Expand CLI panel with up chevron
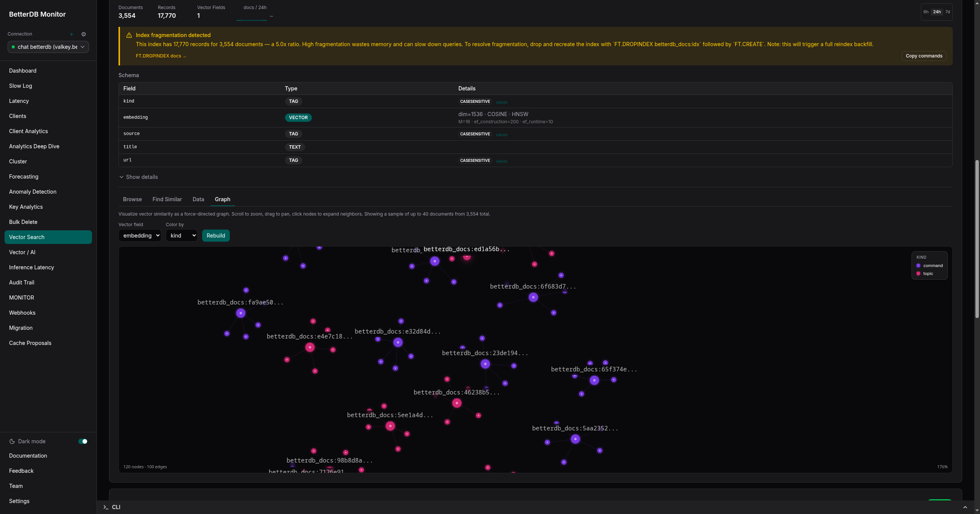 [x=965, y=507]
